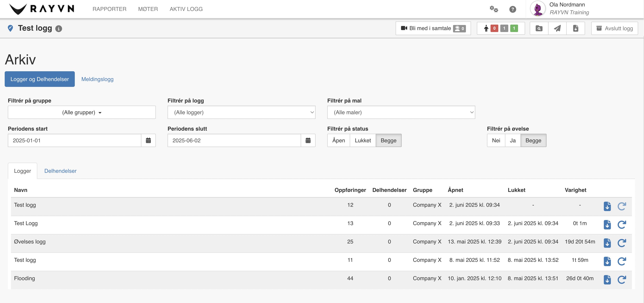Click the Varighet column header
Screen dimensions: 644x303
tap(575, 190)
